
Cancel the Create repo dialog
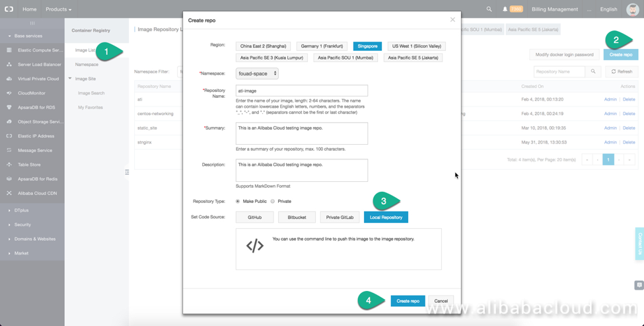pos(441,301)
